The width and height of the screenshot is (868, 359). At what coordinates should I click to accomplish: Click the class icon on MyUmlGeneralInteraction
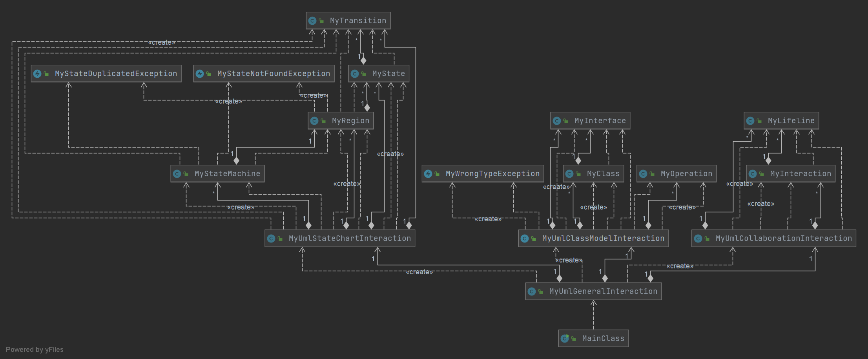(532, 292)
